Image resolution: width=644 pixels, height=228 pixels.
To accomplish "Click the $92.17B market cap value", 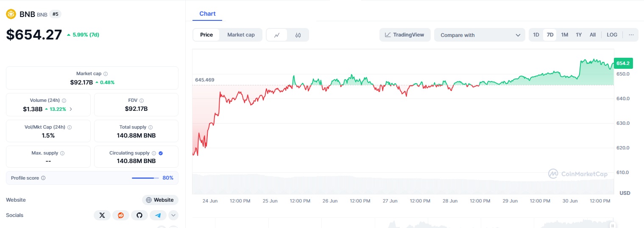I will click(x=81, y=82).
